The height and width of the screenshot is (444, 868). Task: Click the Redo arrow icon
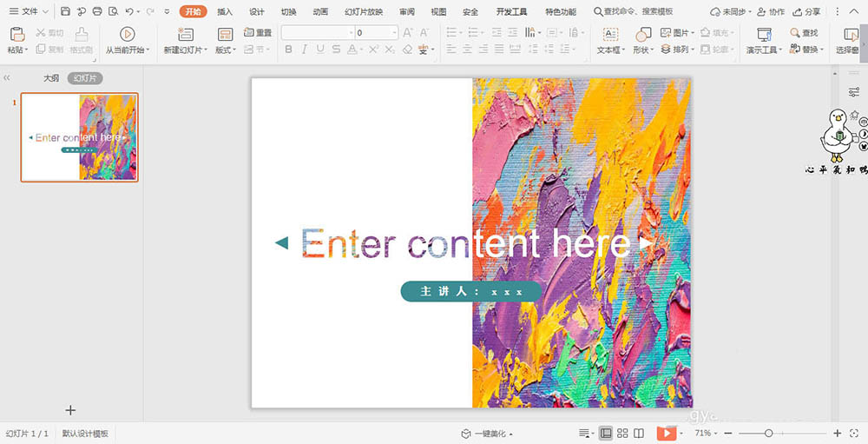150,11
